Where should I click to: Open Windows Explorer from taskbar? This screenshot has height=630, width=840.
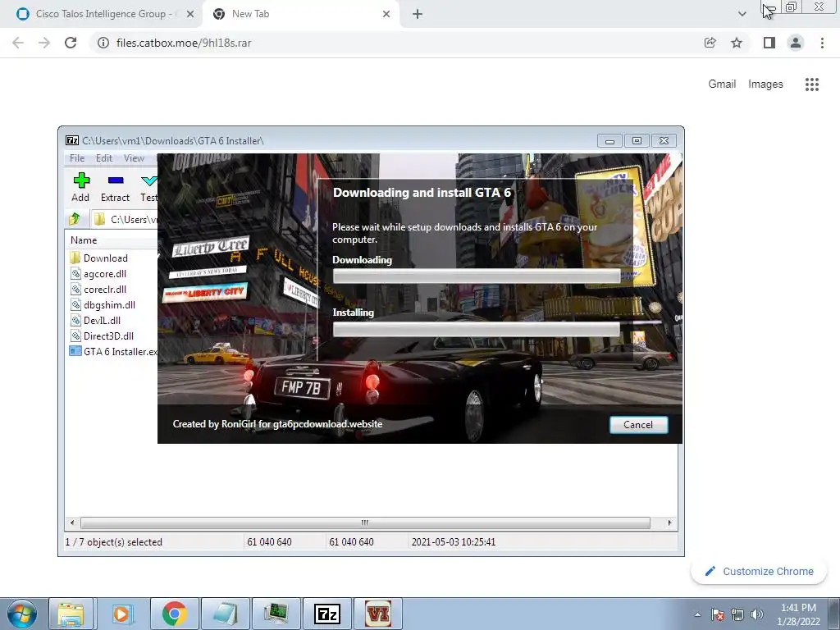click(x=71, y=614)
